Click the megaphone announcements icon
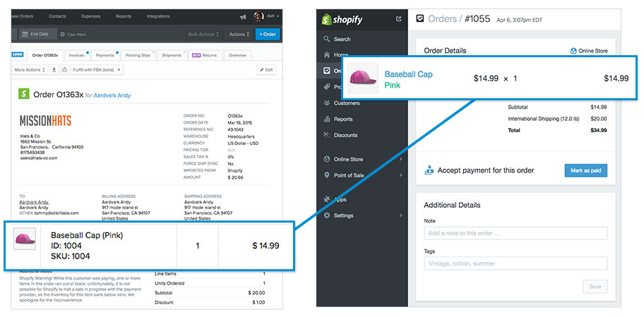Image resolution: width=644 pixels, height=318 pixels. click(243, 17)
